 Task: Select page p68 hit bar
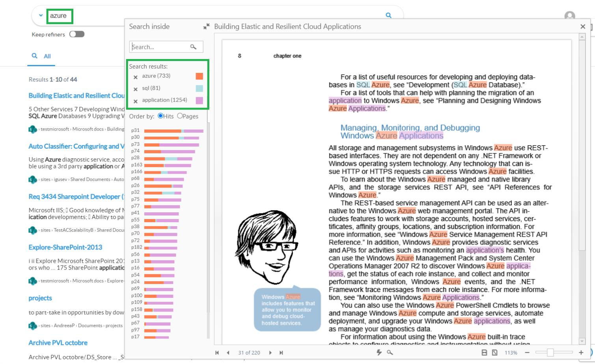[x=164, y=179]
